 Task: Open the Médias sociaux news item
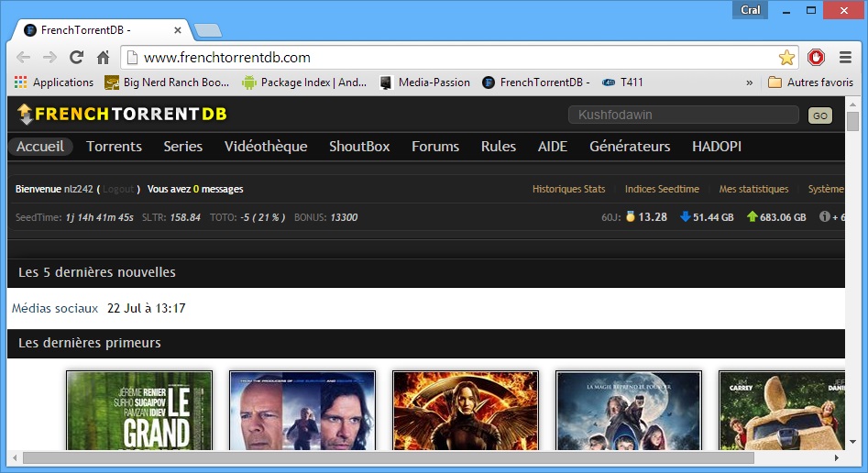pos(55,308)
